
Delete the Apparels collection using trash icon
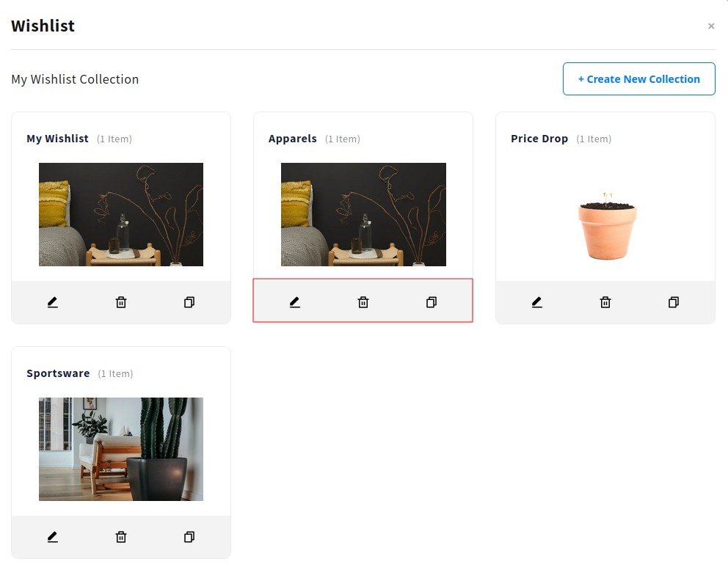[x=363, y=302]
